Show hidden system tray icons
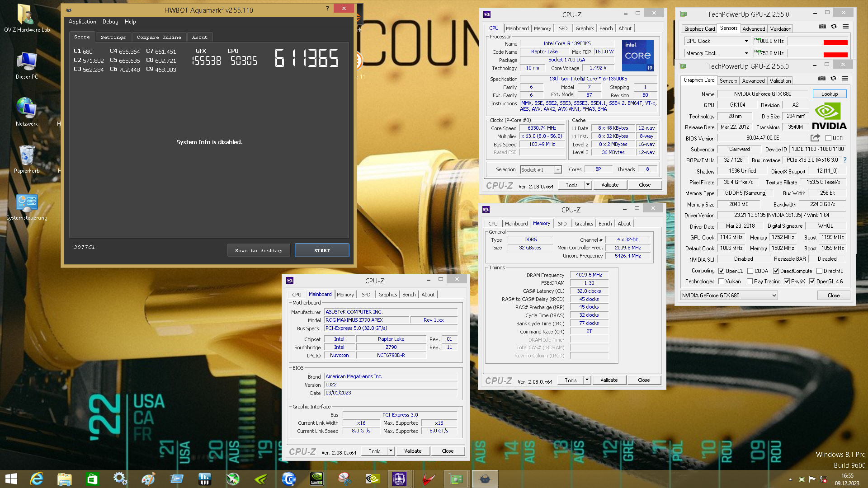Image resolution: width=868 pixels, height=488 pixels. point(790,479)
